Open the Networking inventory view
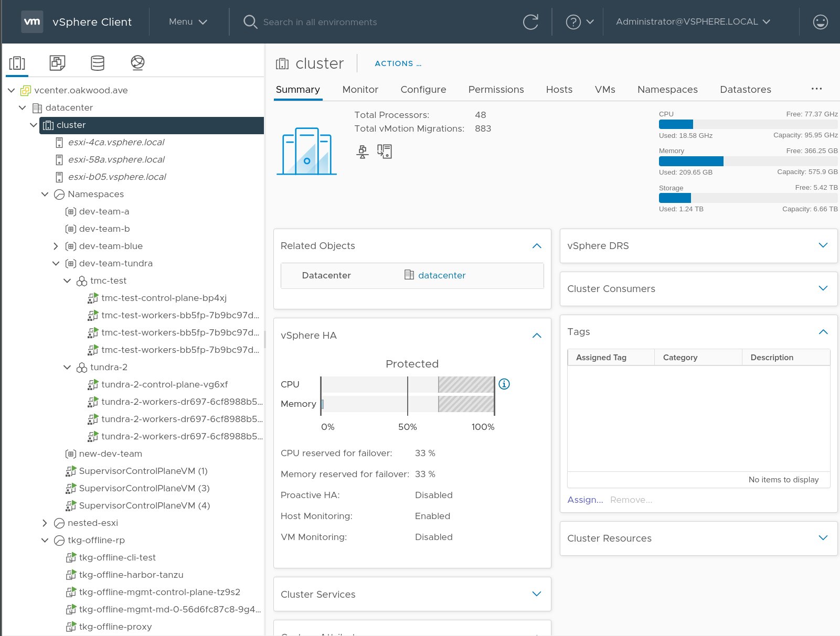 (137, 63)
